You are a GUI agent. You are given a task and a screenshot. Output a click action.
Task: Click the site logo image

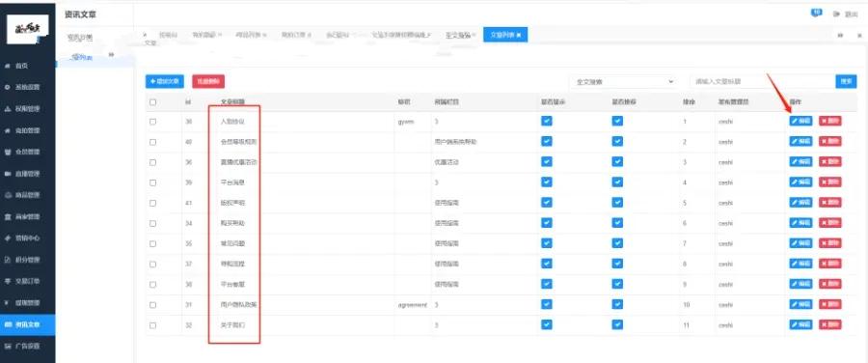click(x=27, y=29)
